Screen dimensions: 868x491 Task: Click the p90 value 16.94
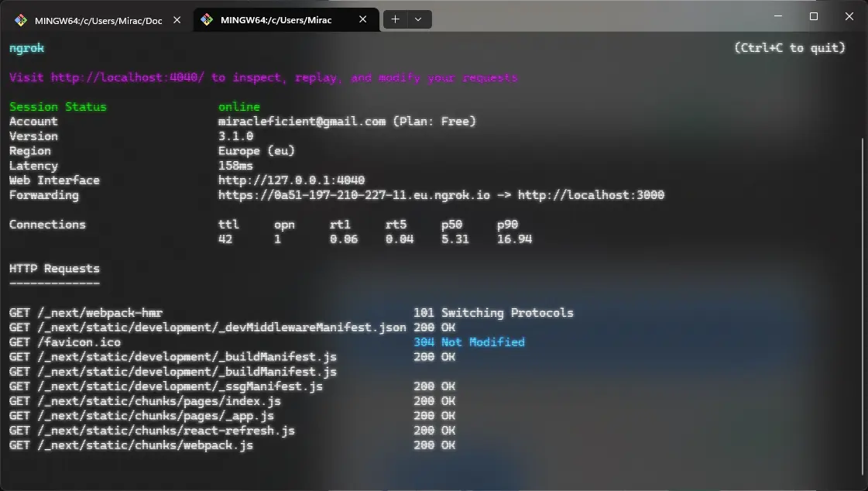point(514,239)
